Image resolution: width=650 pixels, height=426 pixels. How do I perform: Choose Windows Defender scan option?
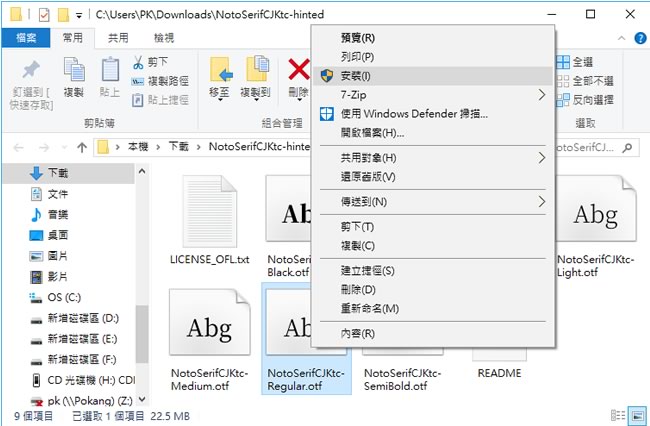[433, 114]
